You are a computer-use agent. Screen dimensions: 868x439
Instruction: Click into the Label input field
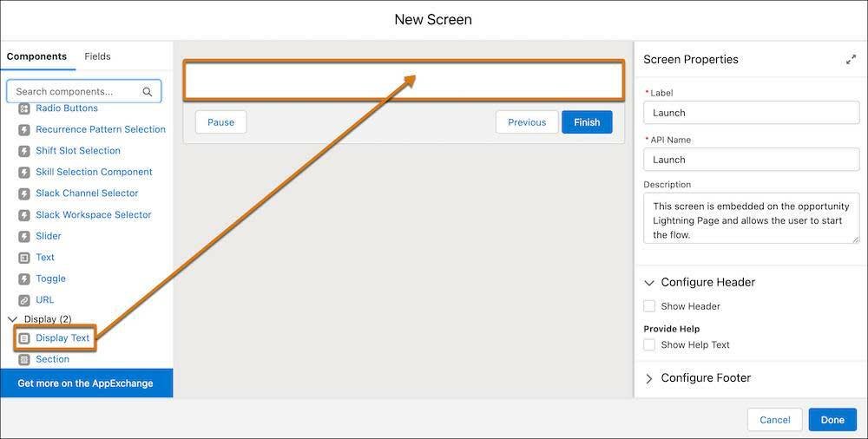[x=751, y=113]
